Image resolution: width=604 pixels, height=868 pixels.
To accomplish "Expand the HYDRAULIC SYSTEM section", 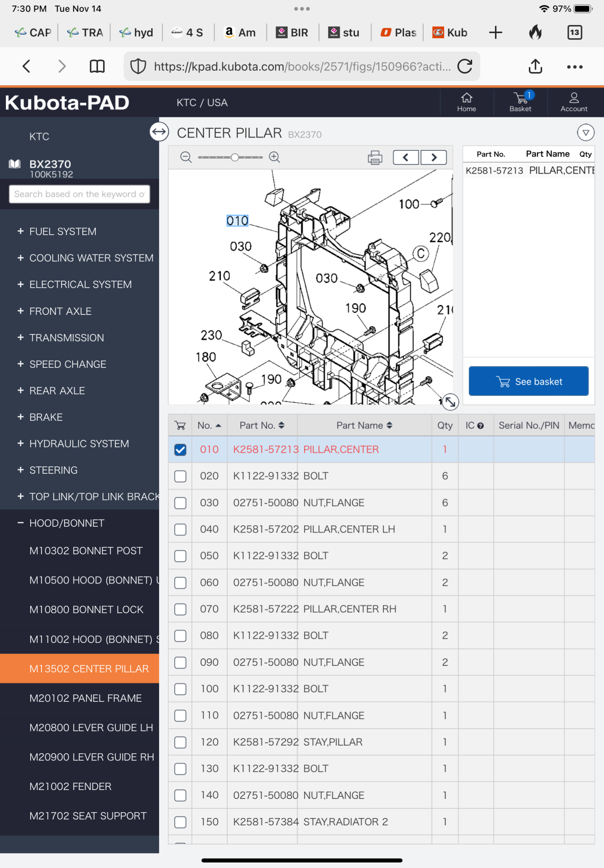I will pyautogui.click(x=79, y=444).
